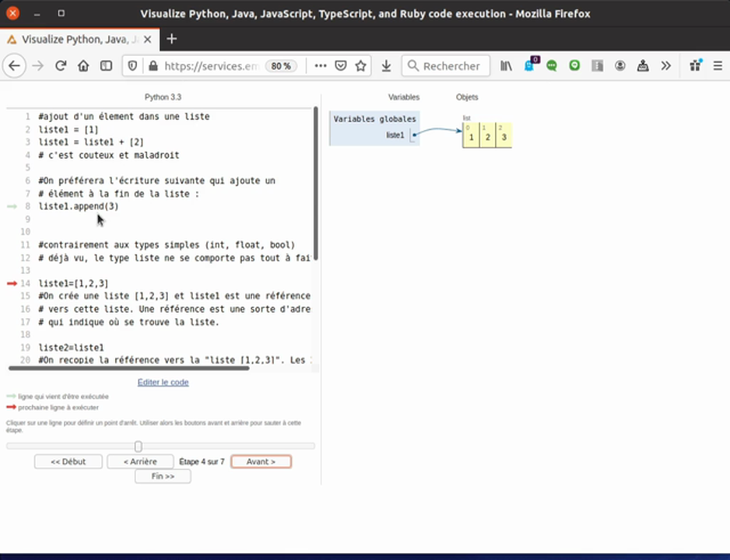The height and width of the screenshot is (560, 730).
Task: Open the Firefox hamburger application menu
Action: pos(718,66)
